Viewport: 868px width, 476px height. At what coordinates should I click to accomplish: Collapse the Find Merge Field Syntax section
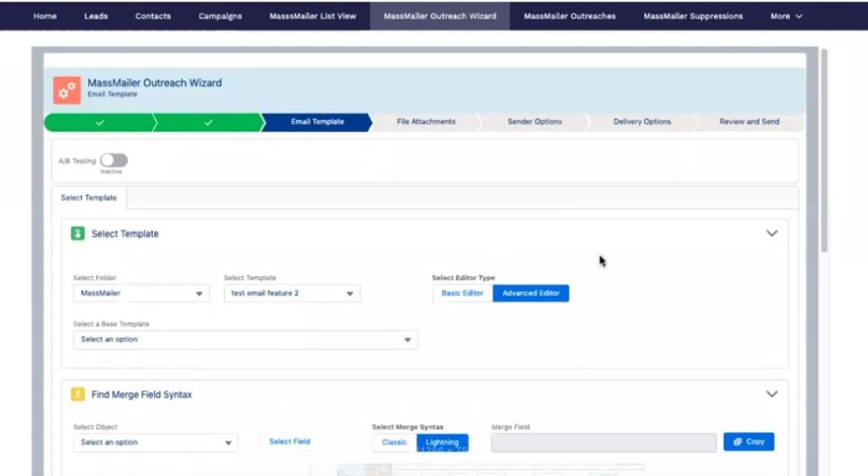coord(771,394)
